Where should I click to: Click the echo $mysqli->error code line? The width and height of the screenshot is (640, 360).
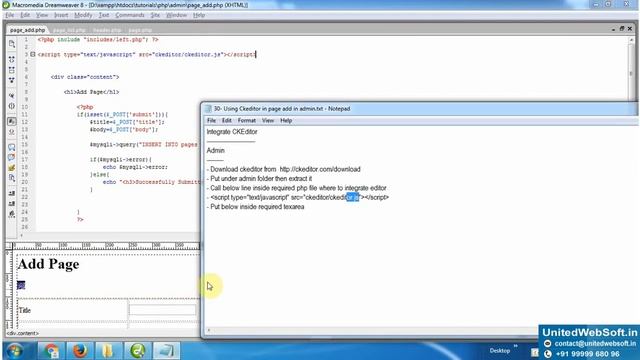point(135,167)
